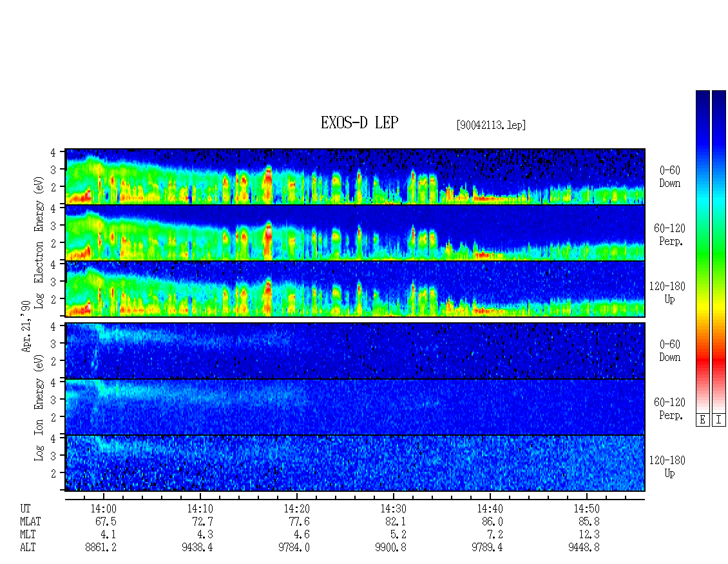Click the 14:40 time tick label
Viewport: 728px width, 564px height.
(490, 509)
